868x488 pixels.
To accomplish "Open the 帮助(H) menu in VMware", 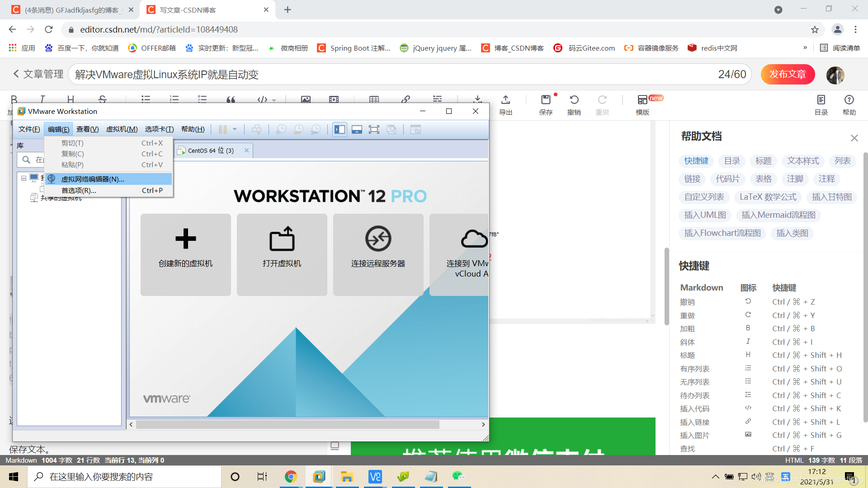I will pyautogui.click(x=193, y=129).
